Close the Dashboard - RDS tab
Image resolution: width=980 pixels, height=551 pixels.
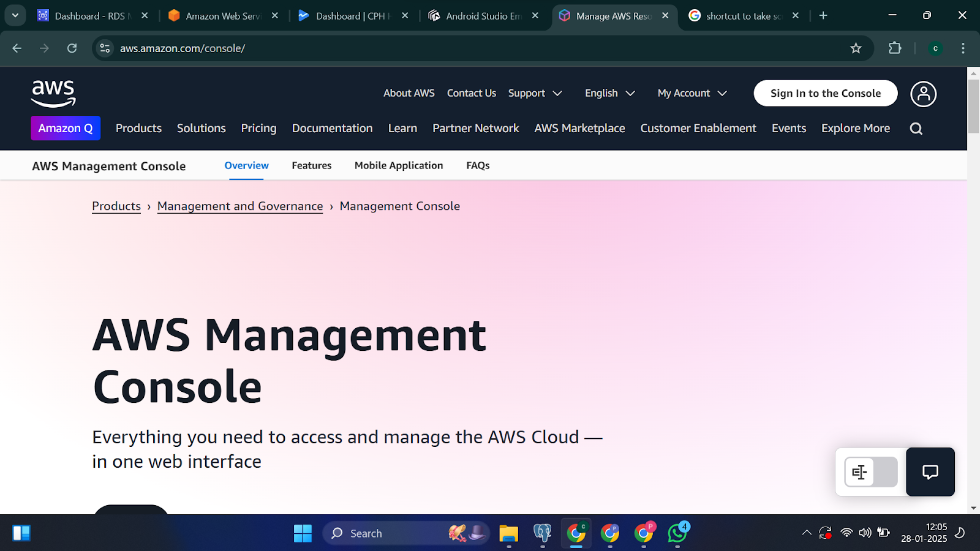[x=145, y=16]
